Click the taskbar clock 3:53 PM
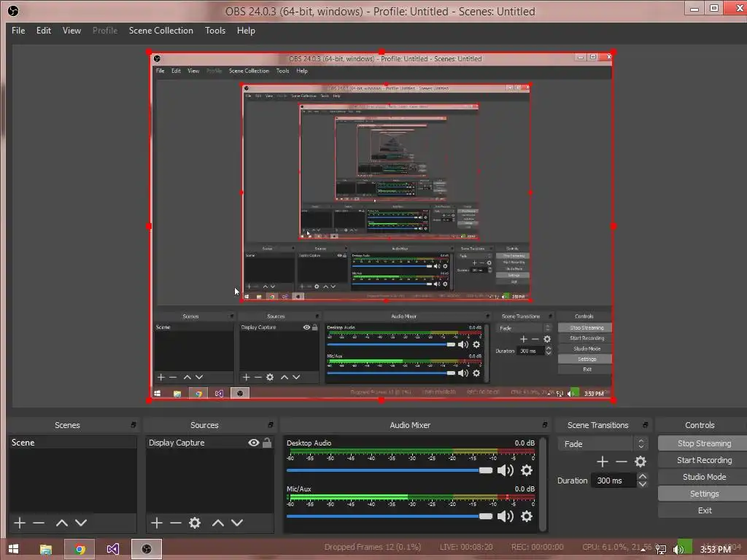747x560 pixels. 715,550
